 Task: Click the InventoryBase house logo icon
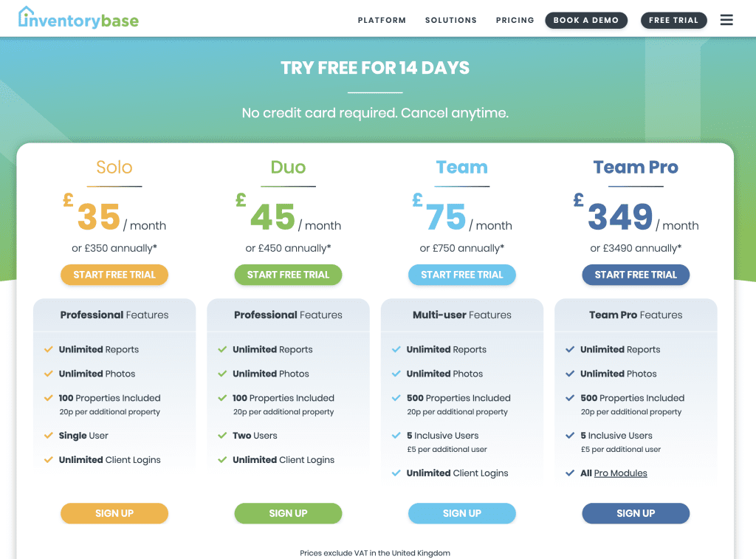(26, 18)
